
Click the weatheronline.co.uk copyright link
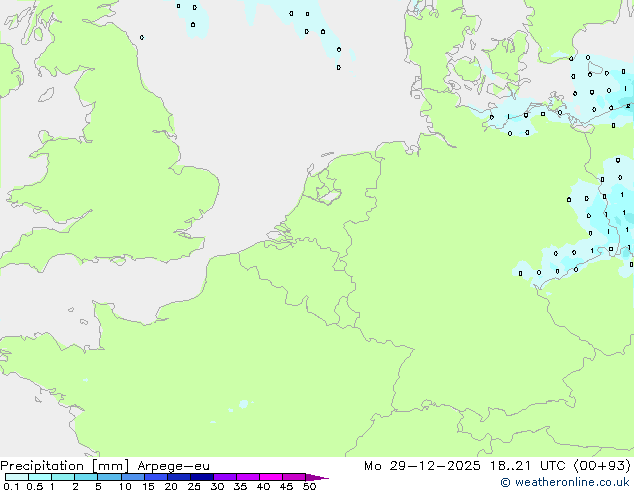click(x=566, y=482)
